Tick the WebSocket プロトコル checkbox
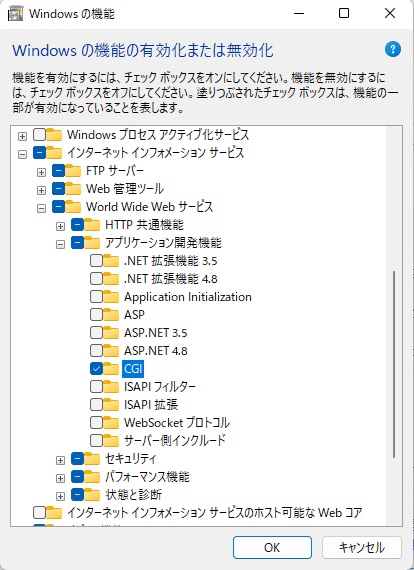The height and width of the screenshot is (570, 414). click(96, 422)
